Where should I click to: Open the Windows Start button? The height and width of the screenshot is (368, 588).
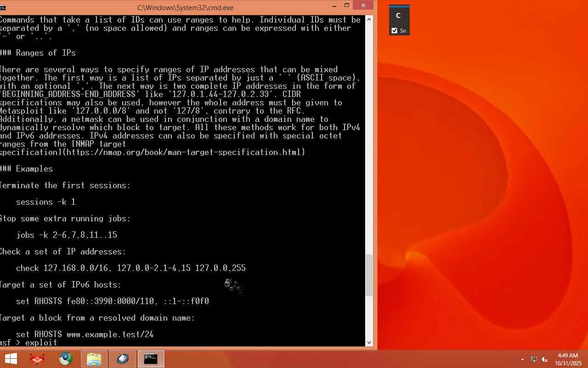(11, 359)
